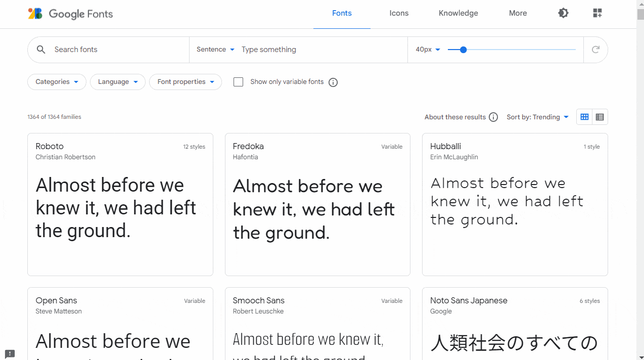Switch to list view
Viewport: 644px width, 360px height.
pyautogui.click(x=600, y=117)
